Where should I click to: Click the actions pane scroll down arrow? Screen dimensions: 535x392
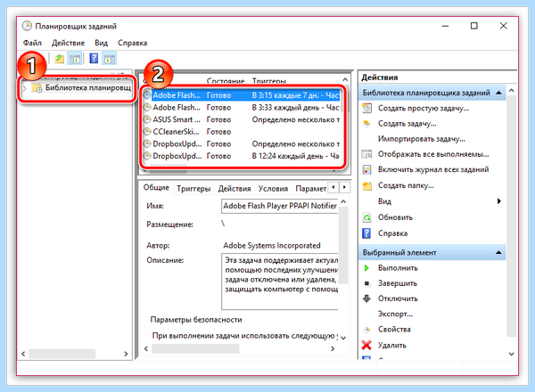click(x=511, y=354)
